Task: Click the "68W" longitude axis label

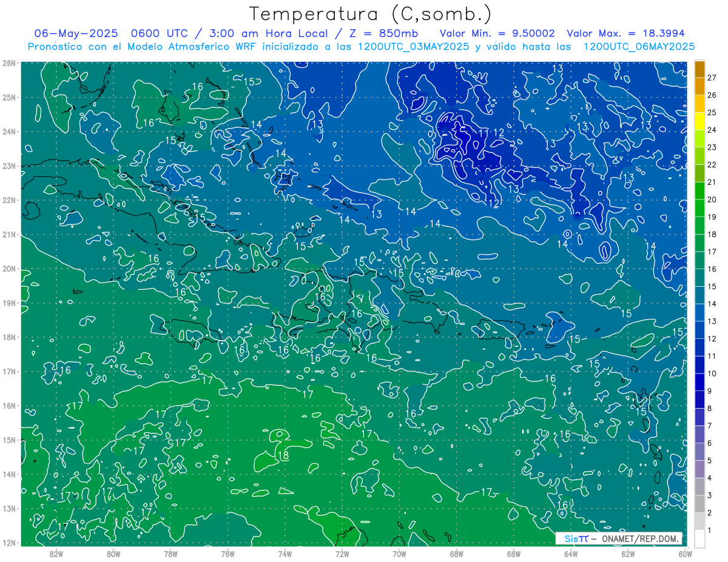Action: (457, 554)
